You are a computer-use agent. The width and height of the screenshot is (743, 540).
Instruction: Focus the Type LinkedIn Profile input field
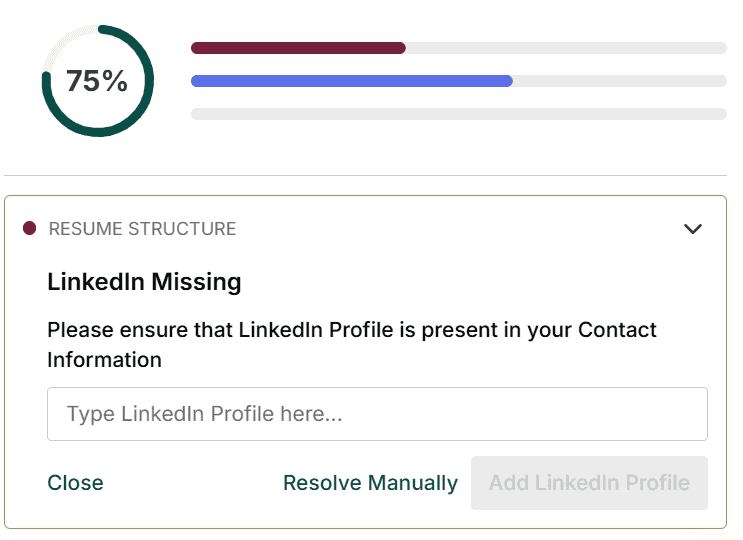(377, 414)
